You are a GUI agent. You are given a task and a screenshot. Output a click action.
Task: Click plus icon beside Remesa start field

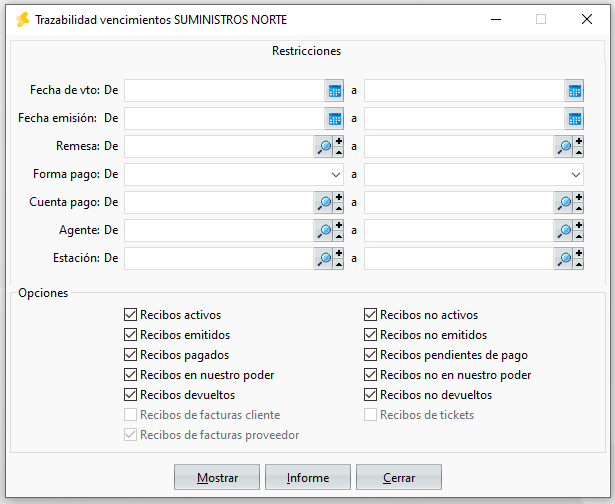tap(339, 141)
